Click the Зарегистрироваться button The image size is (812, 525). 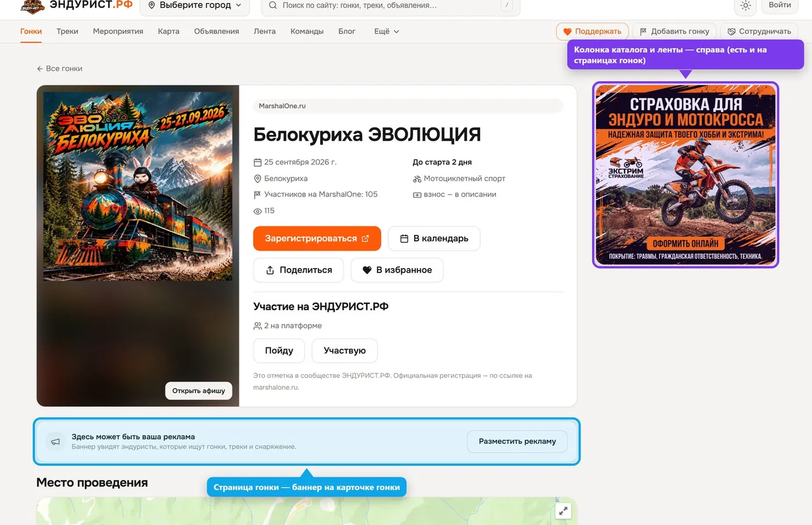(317, 238)
